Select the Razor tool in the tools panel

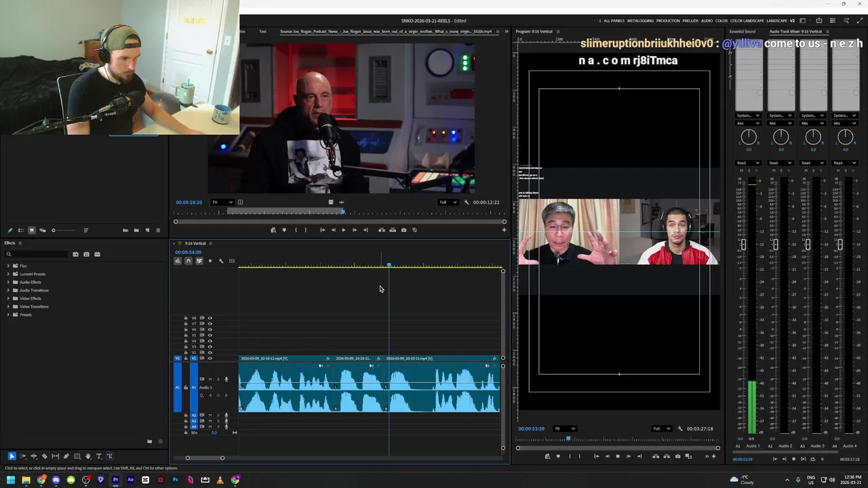(x=44, y=456)
